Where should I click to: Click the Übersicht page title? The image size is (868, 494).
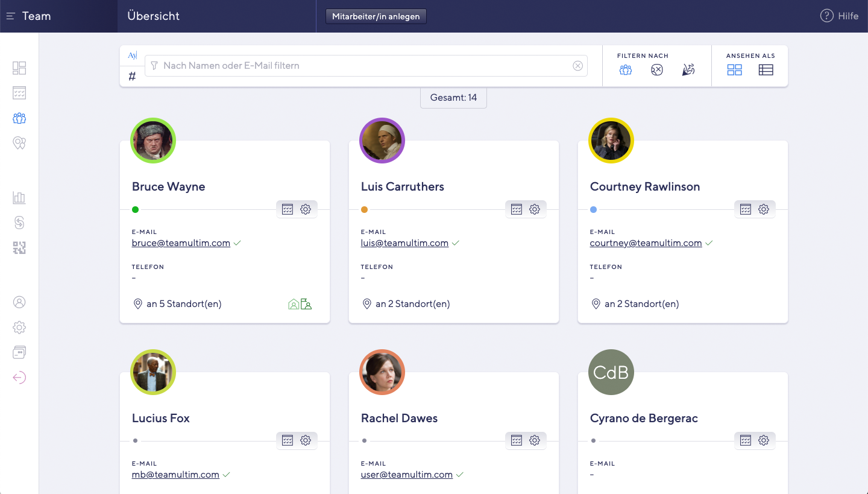(154, 16)
